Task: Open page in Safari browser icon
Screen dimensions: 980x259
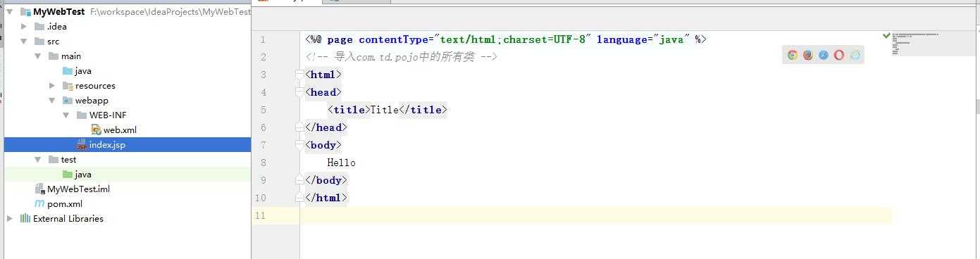Action: [823, 55]
